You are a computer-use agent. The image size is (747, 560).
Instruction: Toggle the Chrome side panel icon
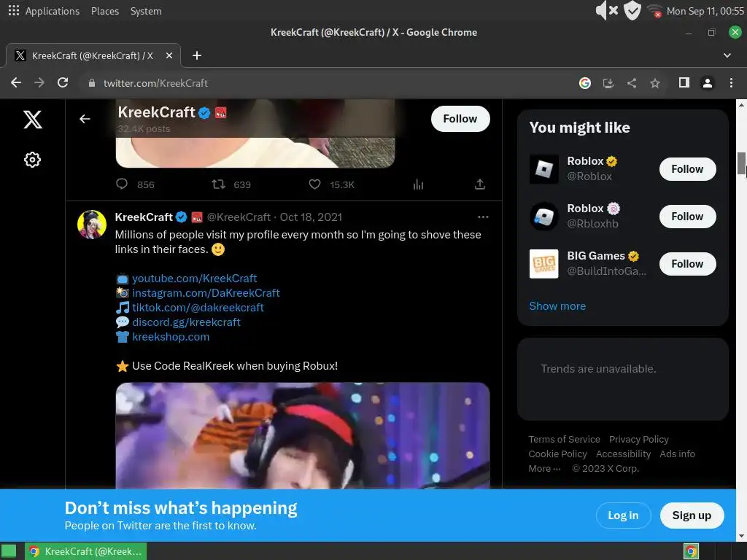tap(684, 83)
